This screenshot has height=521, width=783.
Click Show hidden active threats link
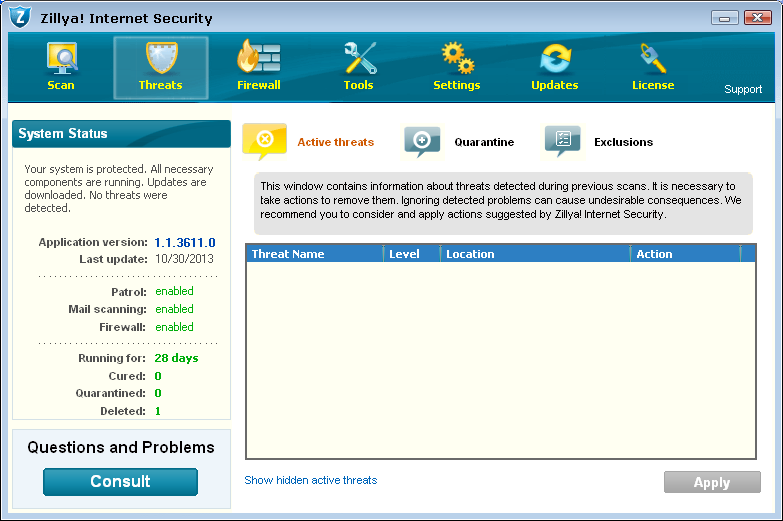(311, 480)
